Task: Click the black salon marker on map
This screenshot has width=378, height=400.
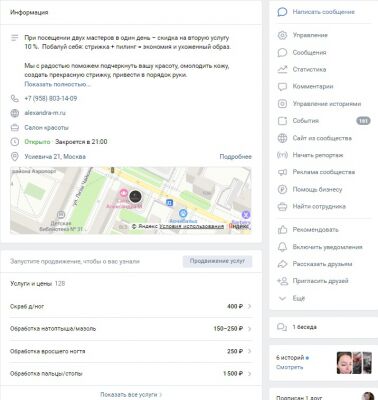Action: click(135, 196)
